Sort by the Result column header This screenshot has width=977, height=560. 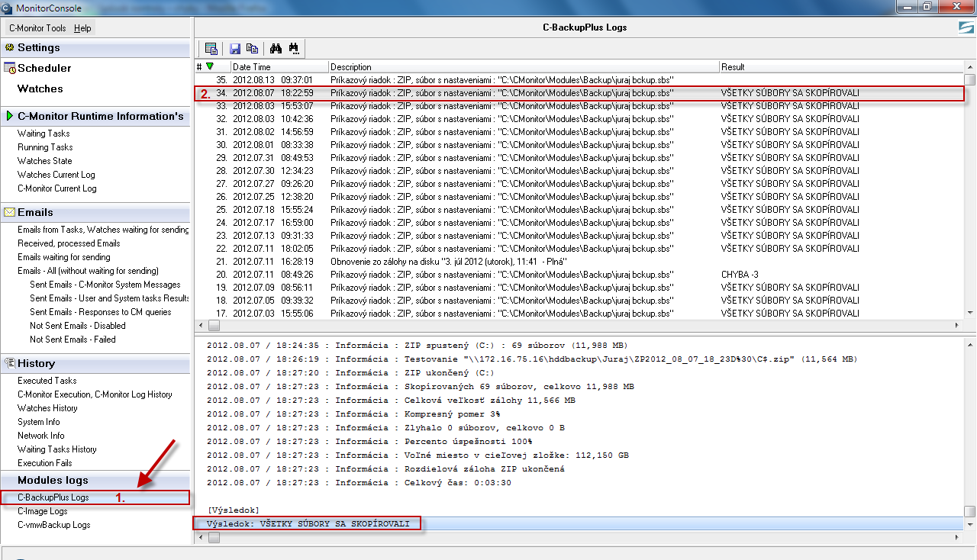[x=841, y=67]
